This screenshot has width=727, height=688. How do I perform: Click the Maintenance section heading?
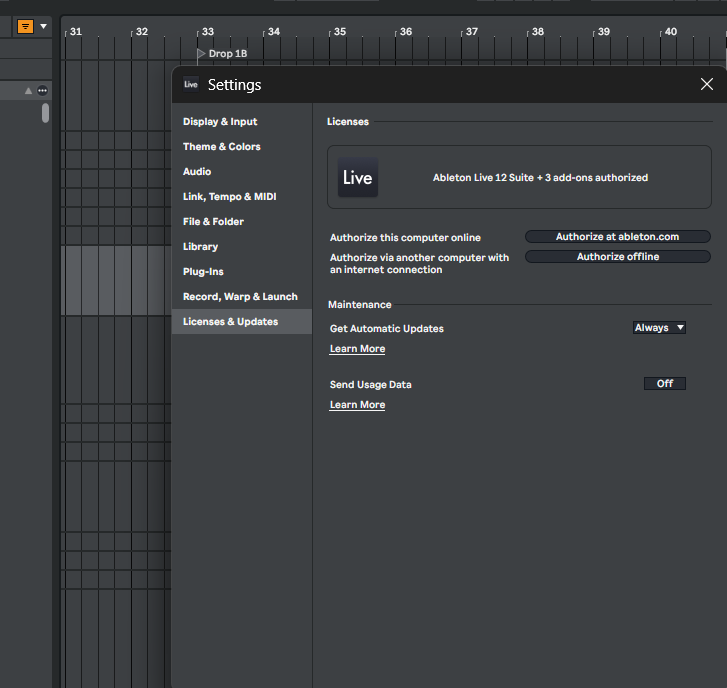click(x=360, y=305)
